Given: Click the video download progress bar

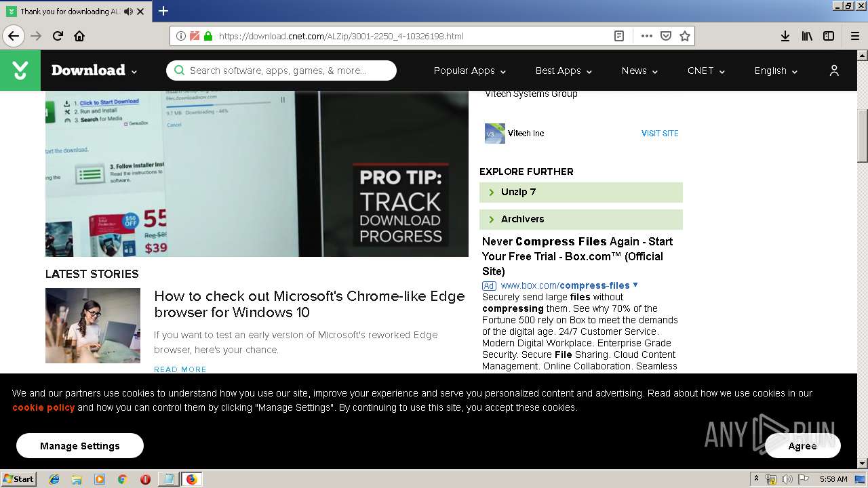Looking at the screenshot, I should (x=218, y=105).
